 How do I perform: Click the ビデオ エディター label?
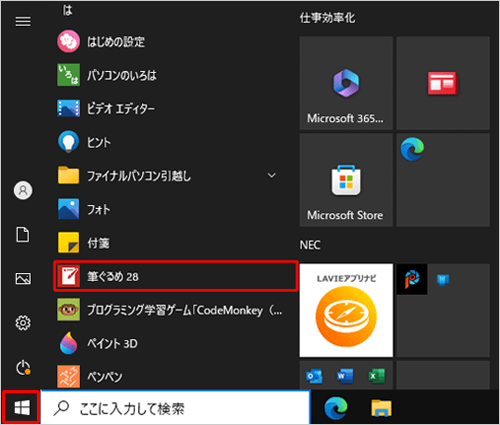(x=121, y=109)
